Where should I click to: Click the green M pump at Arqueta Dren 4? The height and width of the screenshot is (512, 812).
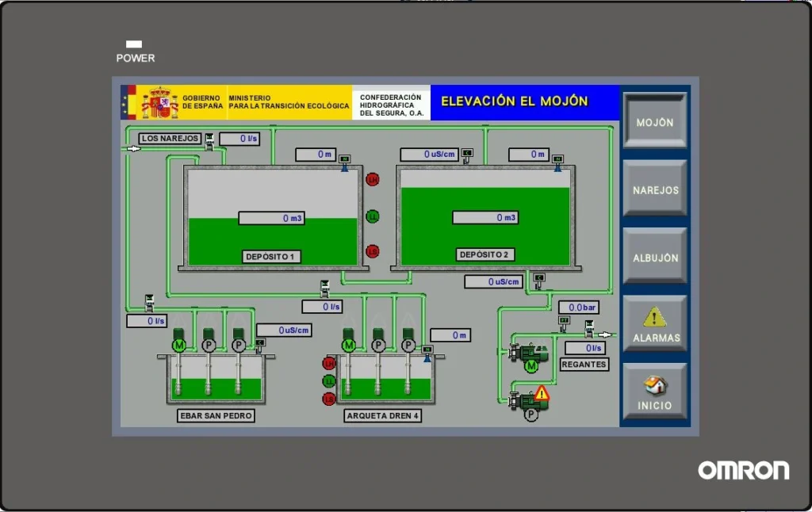coord(348,345)
